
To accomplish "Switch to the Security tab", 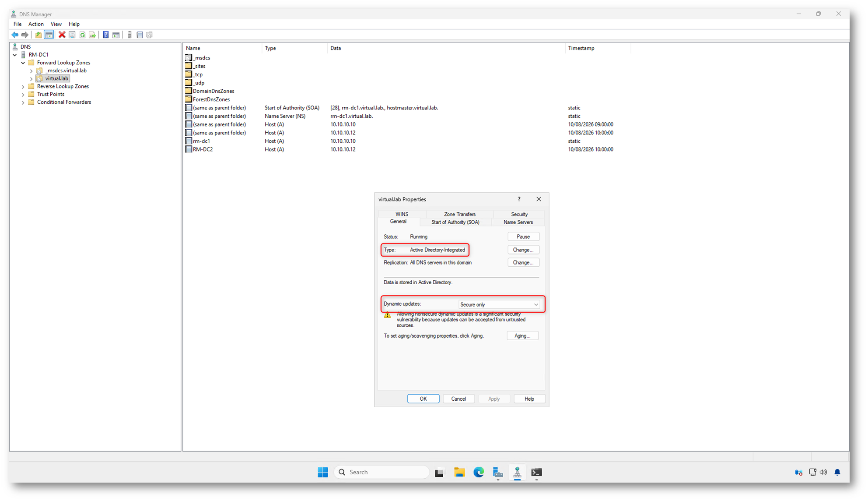I will coord(519,214).
